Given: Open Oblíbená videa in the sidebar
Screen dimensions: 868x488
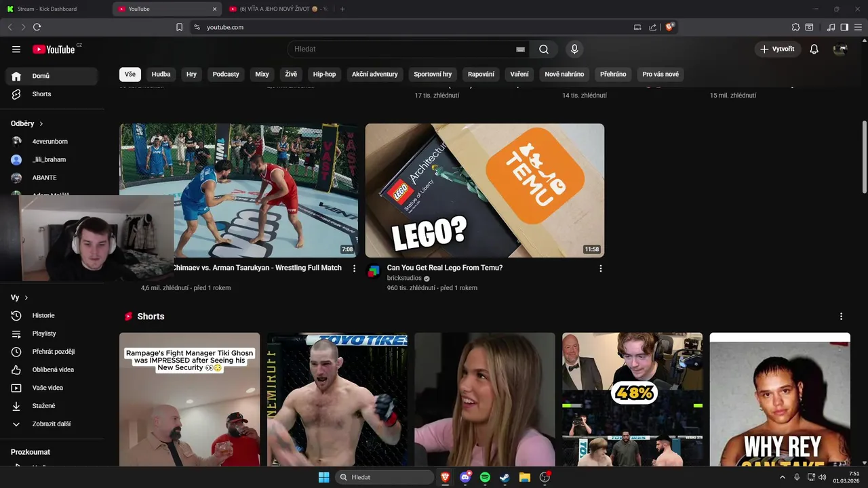Looking at the screenshot, I should pos(52,369).
